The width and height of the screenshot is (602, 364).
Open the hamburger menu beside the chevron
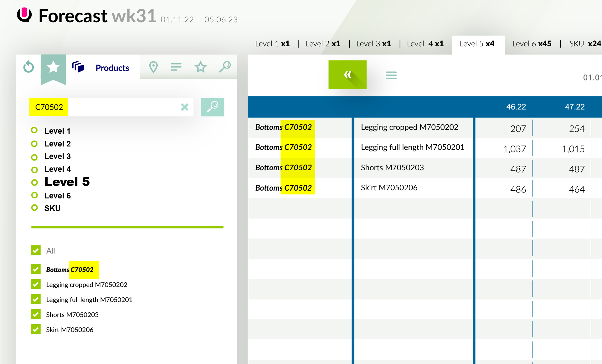coord(391,75)
